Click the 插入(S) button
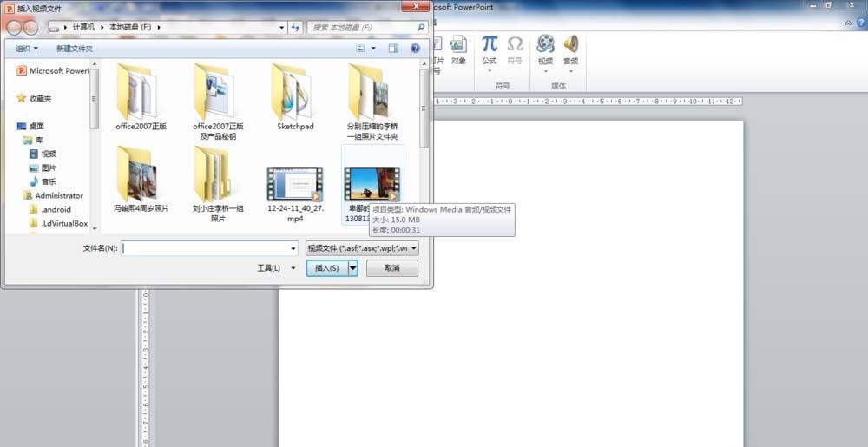Screen dimensions: 868x447 pos(326,268)
